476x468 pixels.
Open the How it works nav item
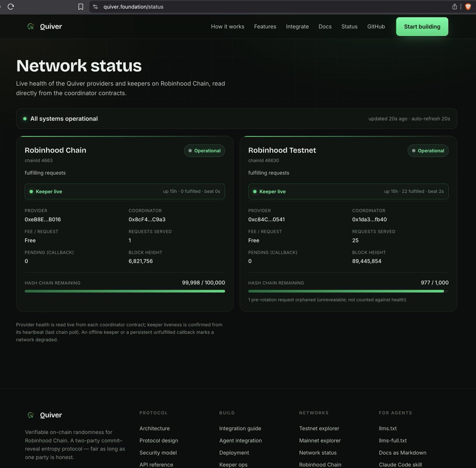(x=228, y=27)
